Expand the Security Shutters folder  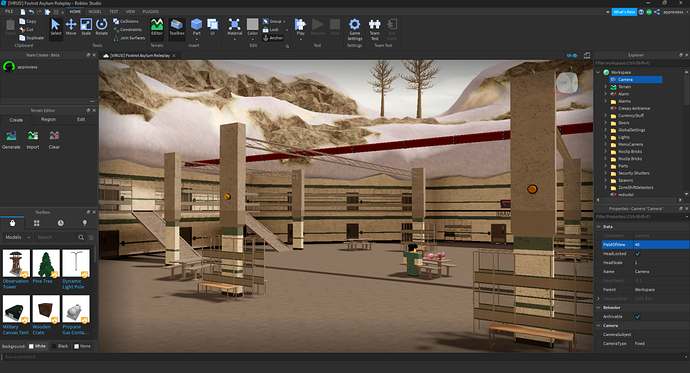point(606,173)
